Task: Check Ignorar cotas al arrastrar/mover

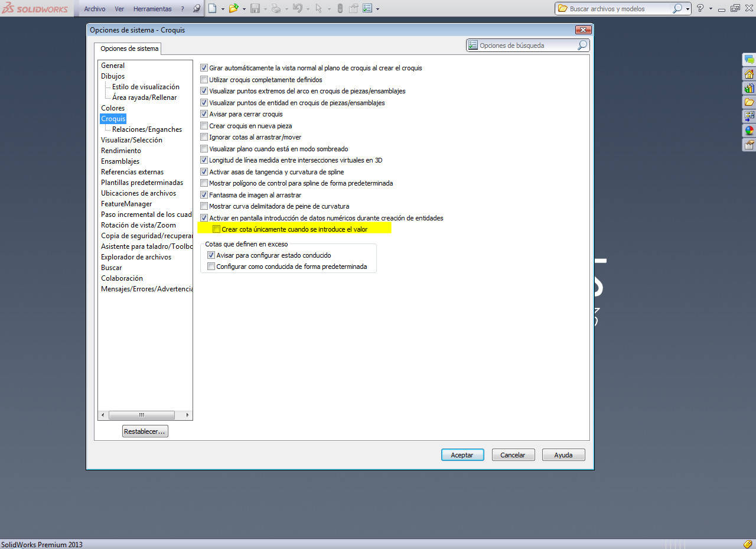Action: tap(204, 137)
